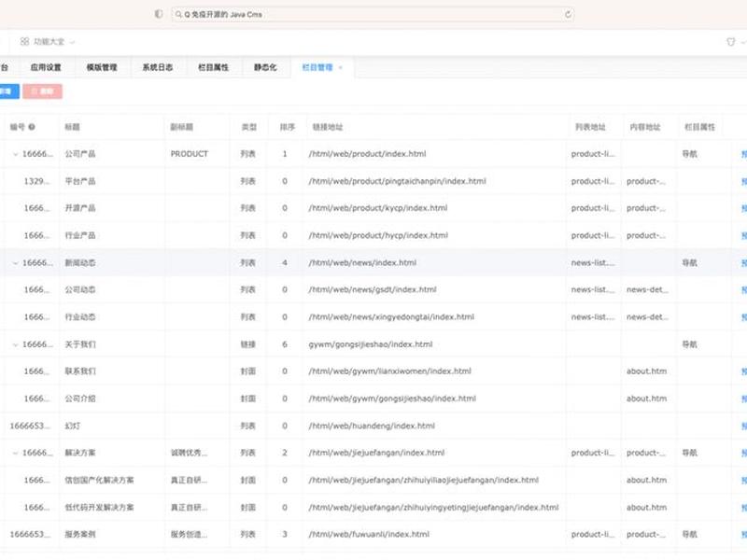This screenshot has height=560, width=747.
Task: Click the 类型 column header
Action: (249, 127)
